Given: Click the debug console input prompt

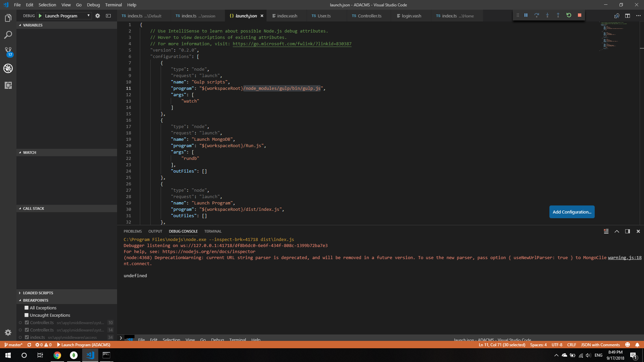Looking at the screenshot, I should 382,338.
